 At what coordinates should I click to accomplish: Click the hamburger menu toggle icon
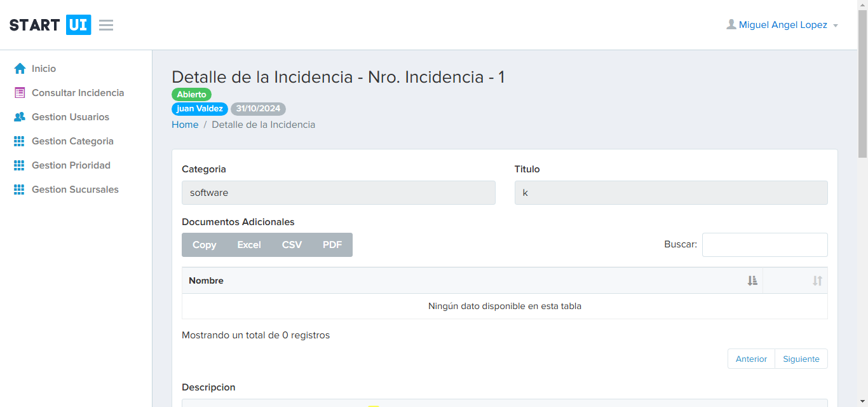[106, 25]
